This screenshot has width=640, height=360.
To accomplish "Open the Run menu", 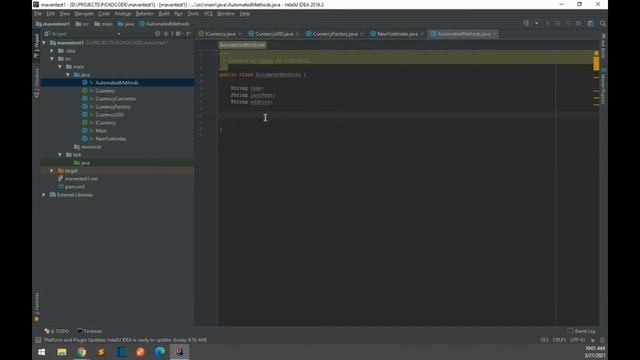I will point(178,14).
